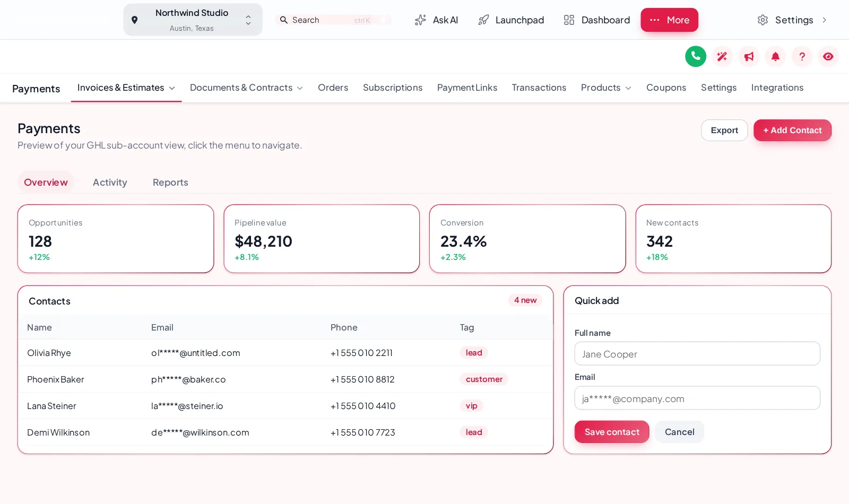Click the question mark help icon
The height and width of the screenshot is (504, 849).
pos(802,56)
